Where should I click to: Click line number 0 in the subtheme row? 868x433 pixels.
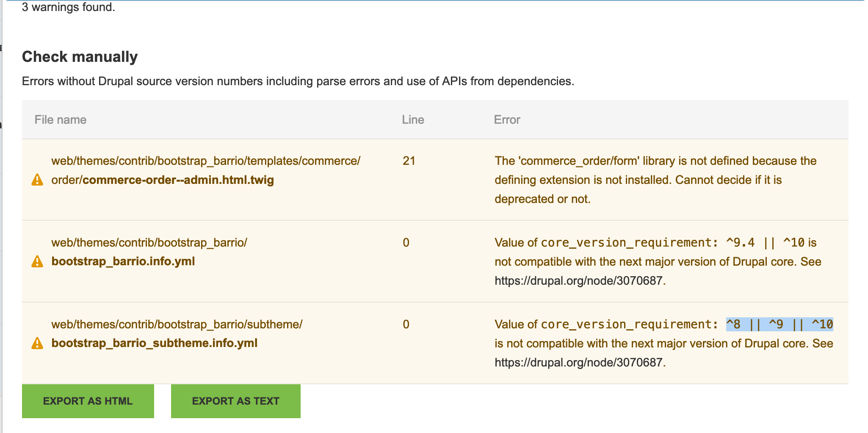click(405, 324)
